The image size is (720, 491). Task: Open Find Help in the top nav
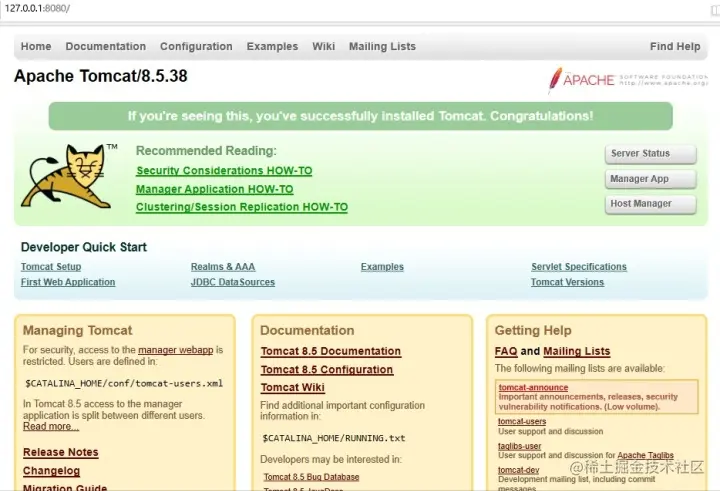coord(675,46)
